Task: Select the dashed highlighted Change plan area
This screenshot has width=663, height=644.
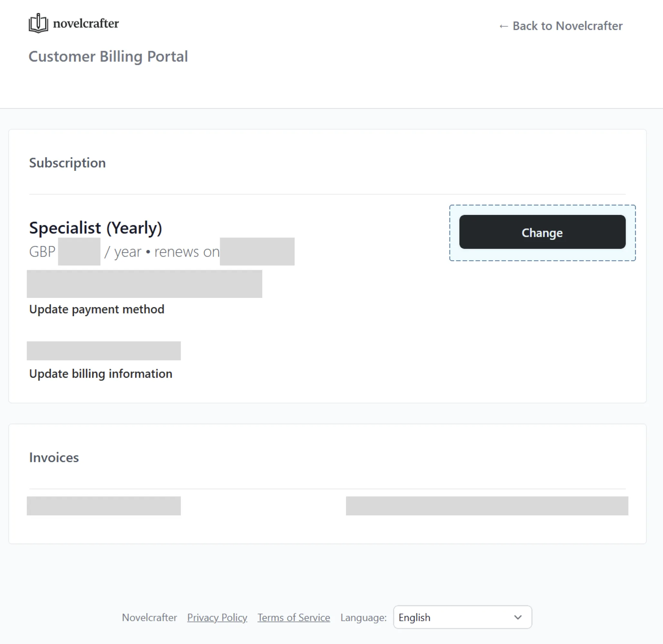Action: pos(542,232)
